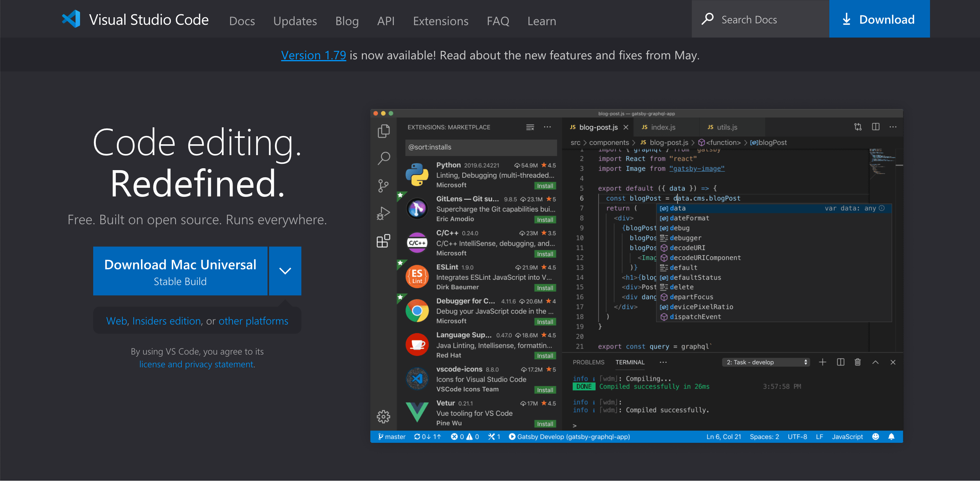Click 'Spaces: 2' indentation selector
Image resolution: width=980 pixels, height=483 pixels.
[764, 436]
